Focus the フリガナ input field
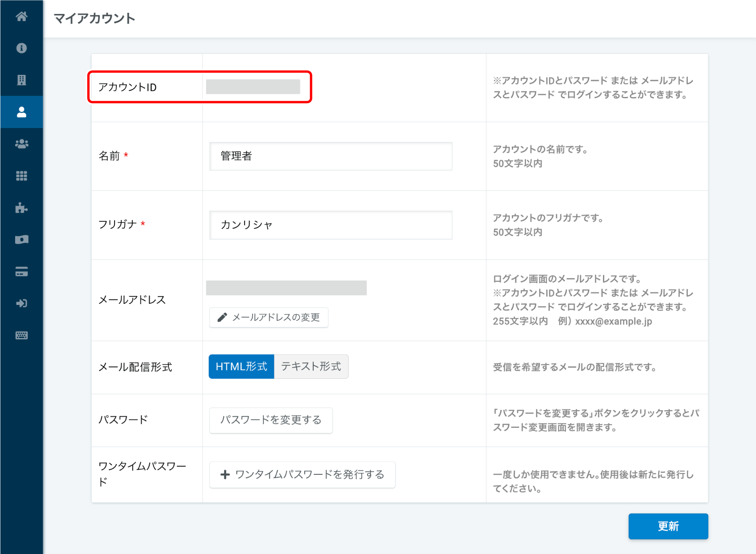 pyautogui.click(x=331, y=225)
